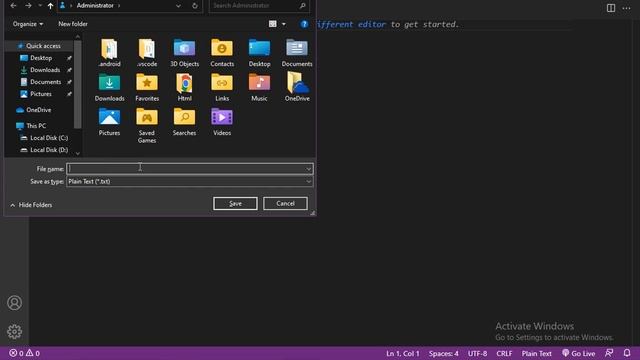
Task: Open the Contacts folder
Action: (x=222, y=53)
